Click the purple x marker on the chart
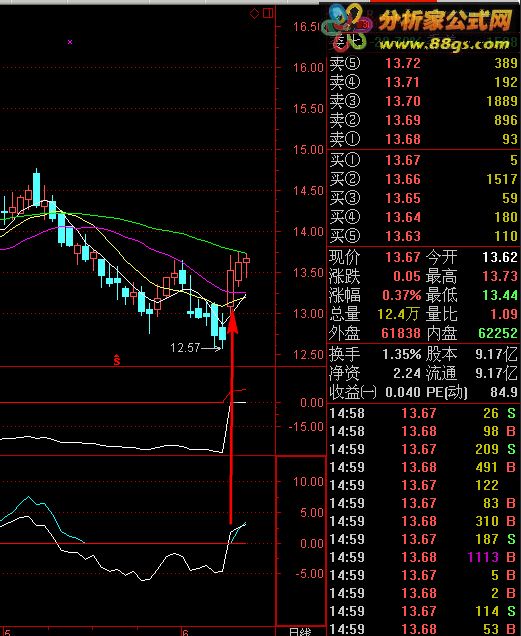Image resolution: width=521 pixels, height=636 pixels. tap(70, 42)
